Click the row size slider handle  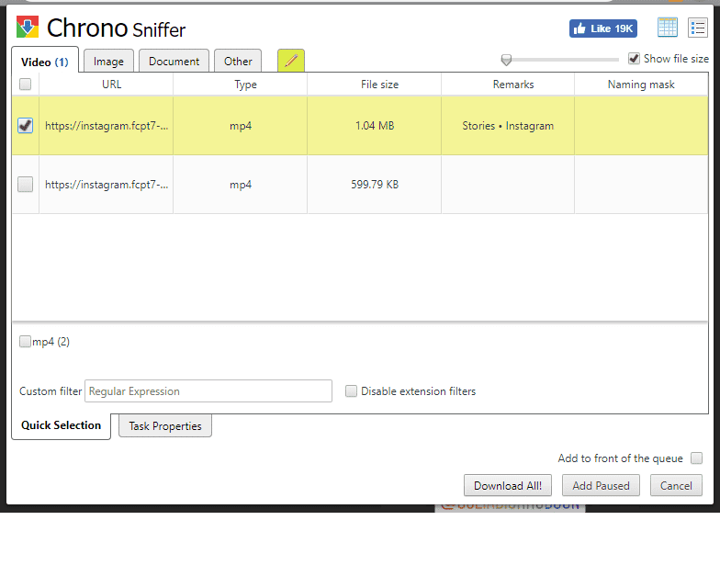pyautogui.click(x=506, y=60)
